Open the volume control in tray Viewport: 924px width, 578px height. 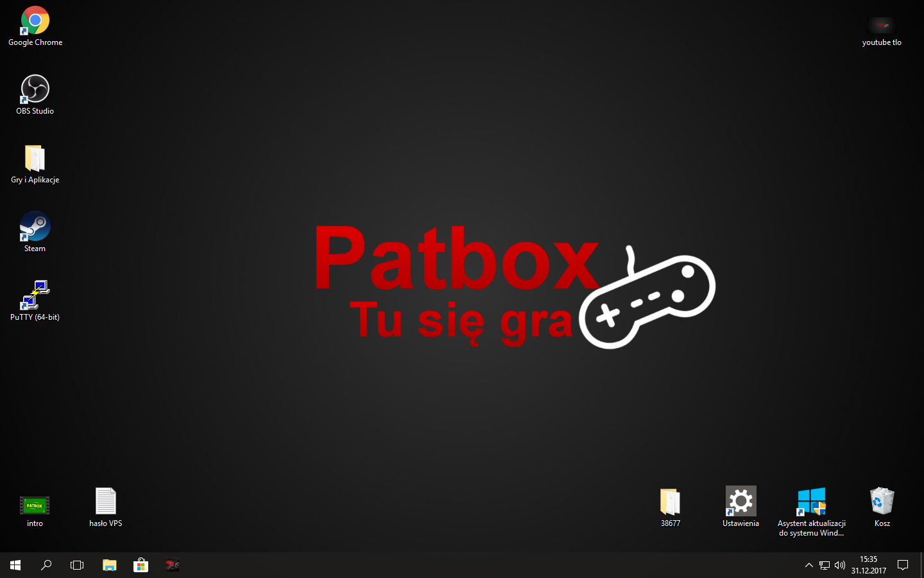pos(840,565)
